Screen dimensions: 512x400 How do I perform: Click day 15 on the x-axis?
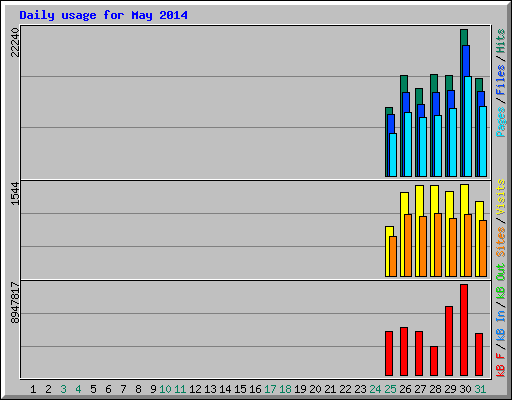pos(240,389)
